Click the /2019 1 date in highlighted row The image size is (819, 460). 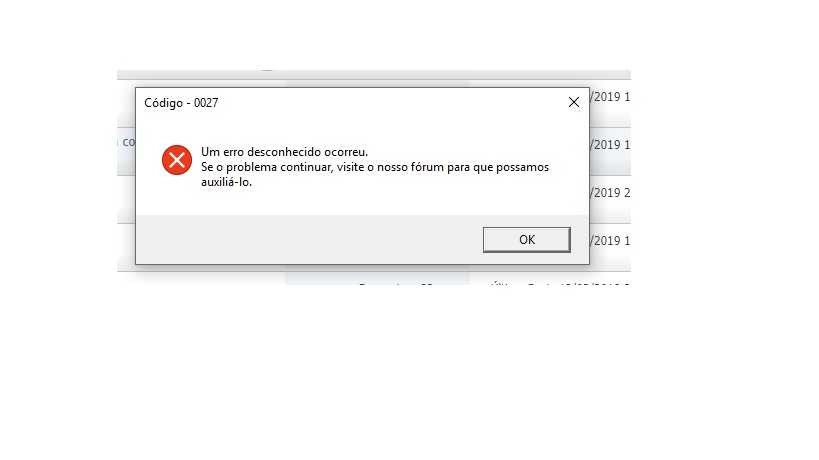pos(610,145)
